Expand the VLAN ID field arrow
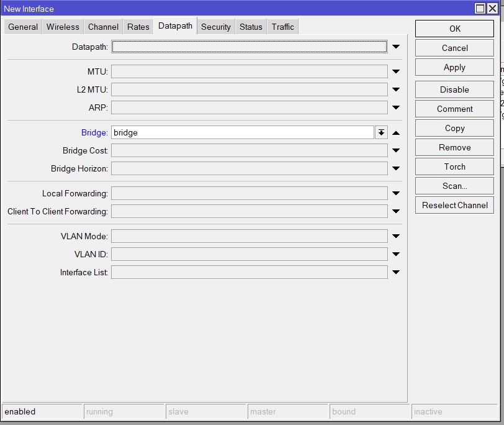Screen dimensions: 504x425 tap(396, 254)
